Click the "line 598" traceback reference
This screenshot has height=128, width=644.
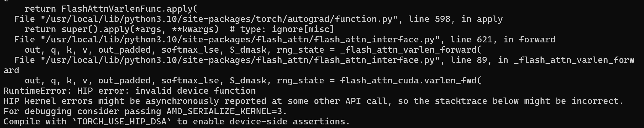tap(429, 19)
